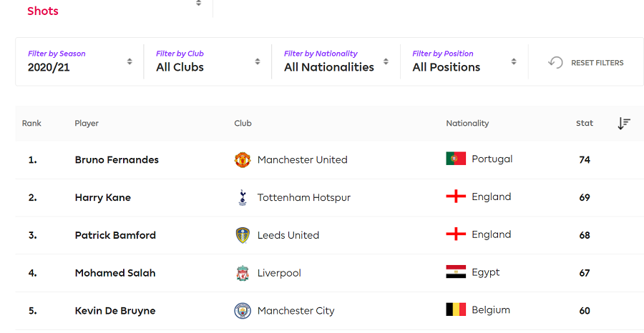The height and width of the screenshot is (333, 644).
Task: Click the Egypt flag icon
Action: pyautogui.click(x=456, y=272)
